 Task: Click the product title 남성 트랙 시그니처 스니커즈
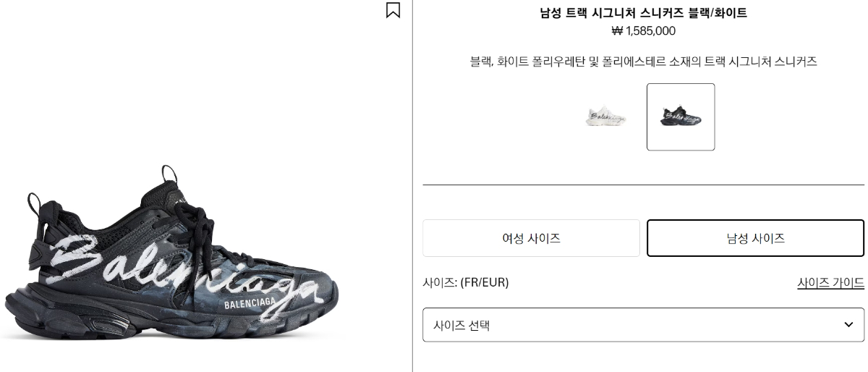643,12
